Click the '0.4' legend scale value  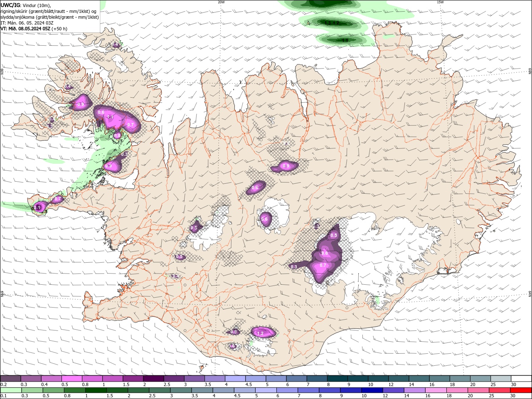click(x=44, y=384)
